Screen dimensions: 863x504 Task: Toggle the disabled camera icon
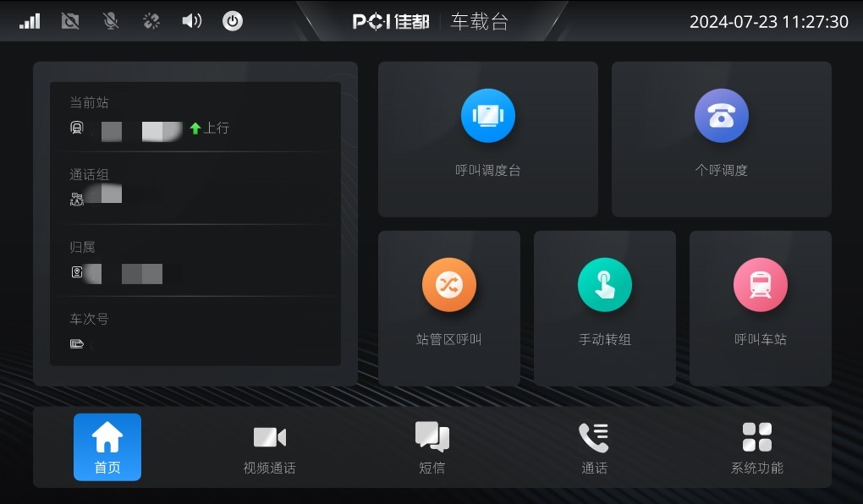pos(70,21)
